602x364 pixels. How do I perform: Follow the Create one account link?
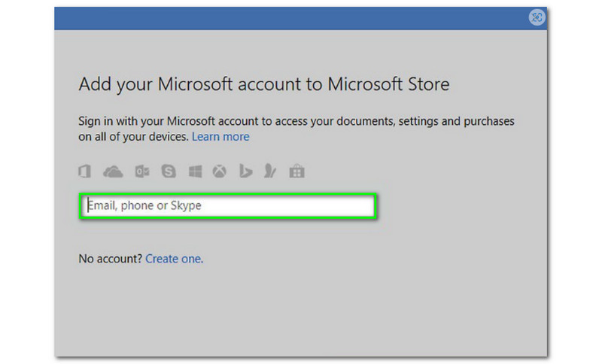173,259
